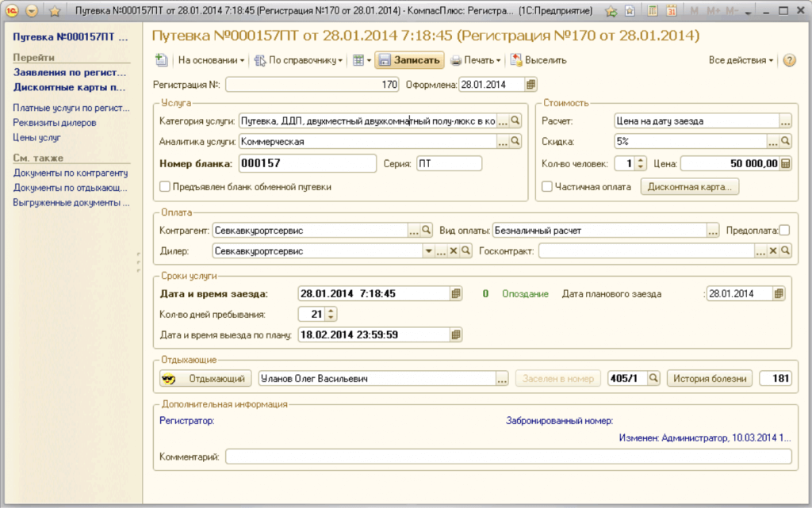Click the Регистрация № field 170
This screenshot has width=812, height=508.
312,84
